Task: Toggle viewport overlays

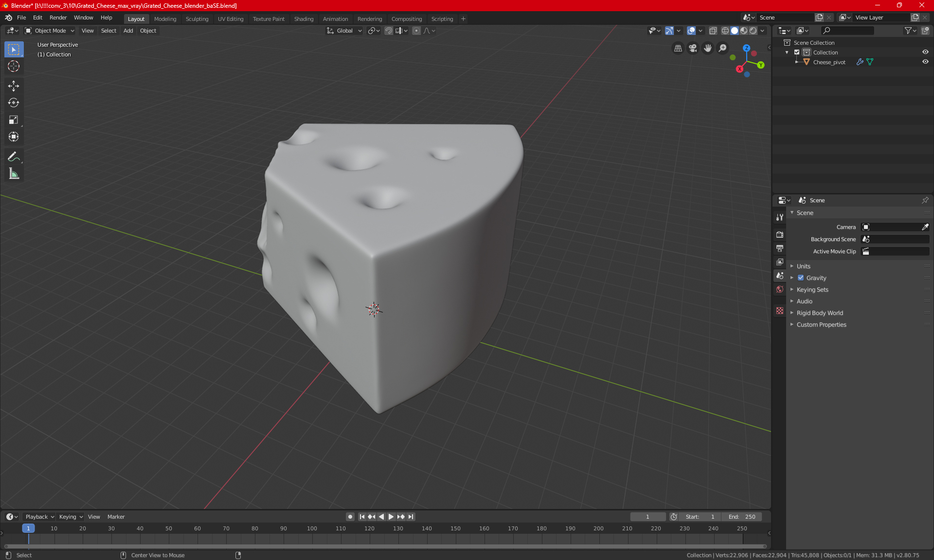Action: 691,31
